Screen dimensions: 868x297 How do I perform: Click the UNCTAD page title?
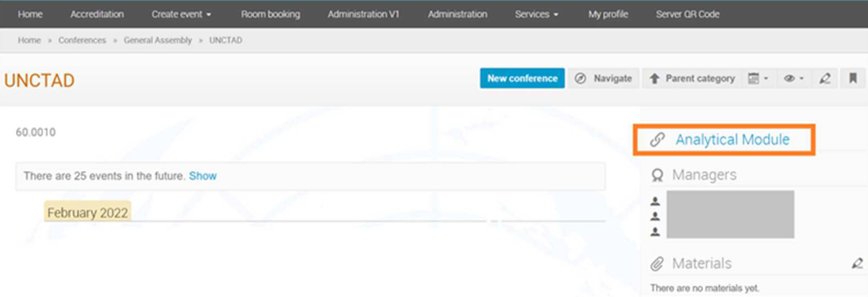point(39,81)
